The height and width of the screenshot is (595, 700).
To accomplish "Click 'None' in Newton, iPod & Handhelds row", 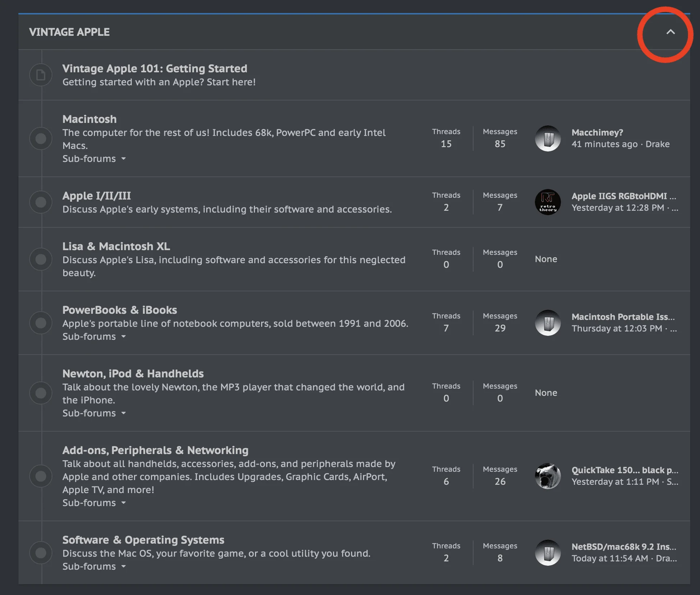I will pos(546,393).
